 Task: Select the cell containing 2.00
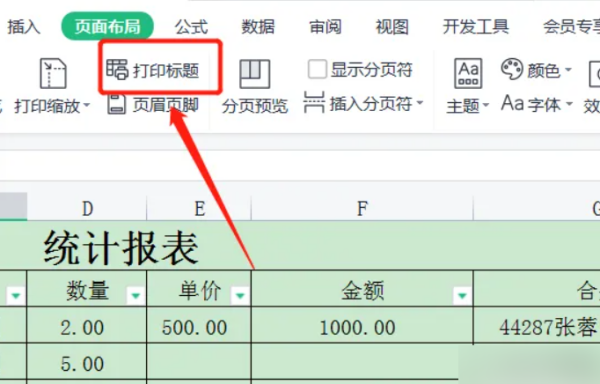pyautogui.click(x=87, y=325)
